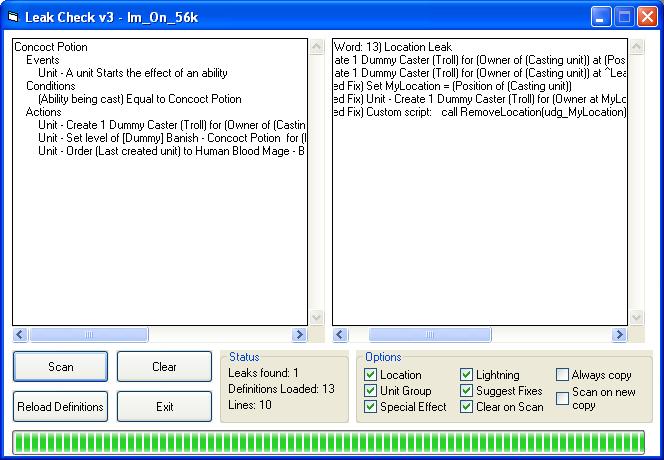The height and width of the screenshot is (460, 664).
Task: Click the 'Lines: 10' status text
Action: pos(250,405)
